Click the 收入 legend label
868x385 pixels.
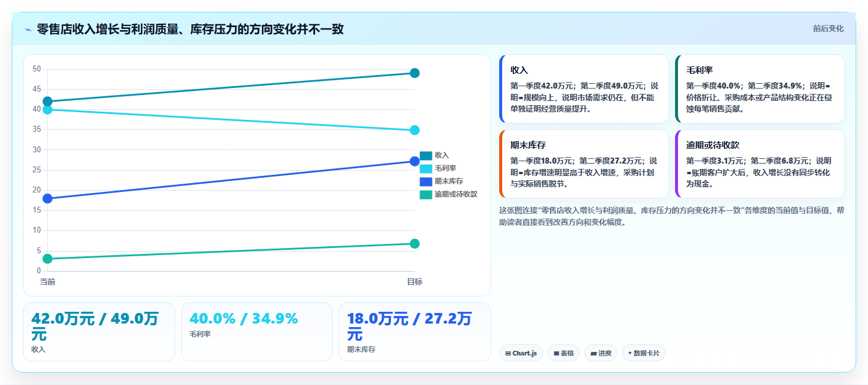click(442, 155)
